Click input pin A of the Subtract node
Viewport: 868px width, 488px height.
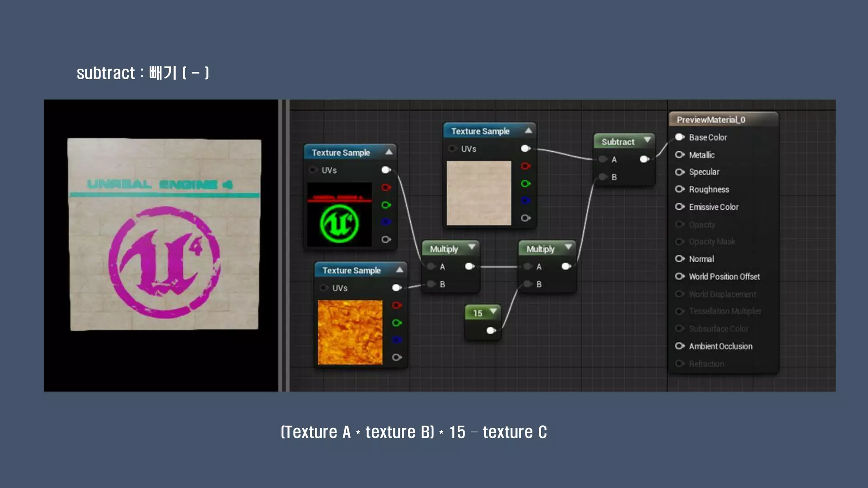click(x=603, y=159)
